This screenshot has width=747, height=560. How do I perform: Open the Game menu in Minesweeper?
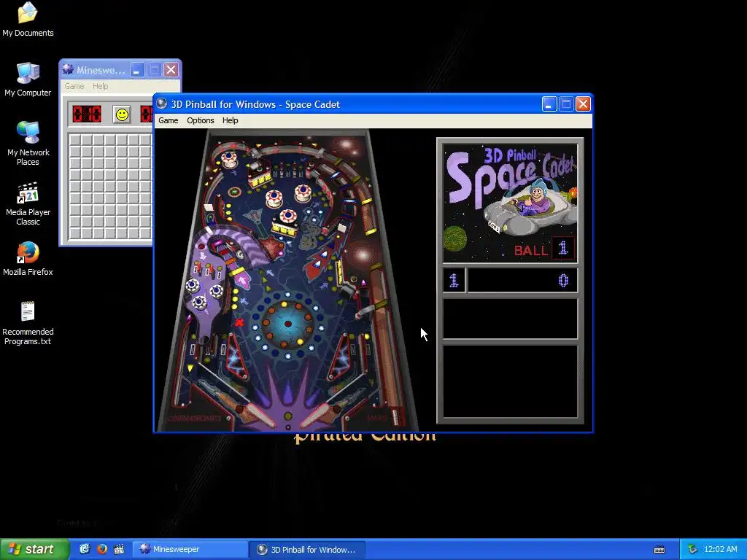coord(74,86)
